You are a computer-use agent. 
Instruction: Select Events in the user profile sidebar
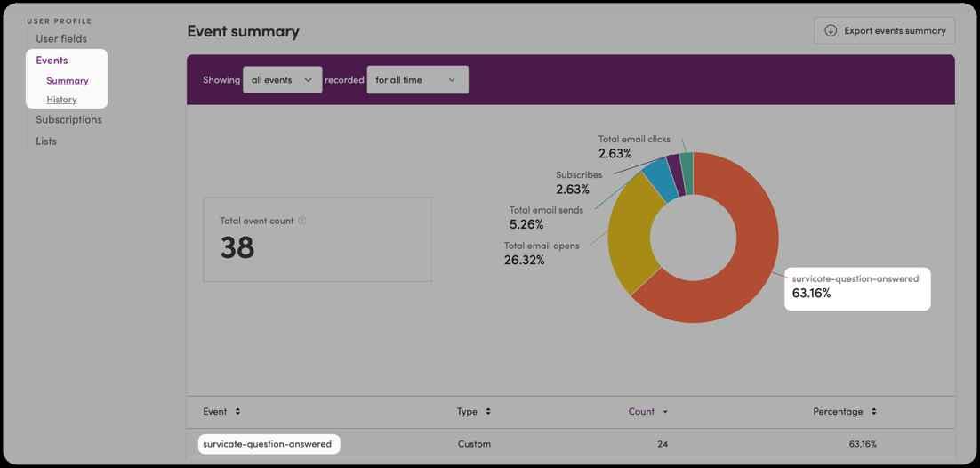coord(52,61)
